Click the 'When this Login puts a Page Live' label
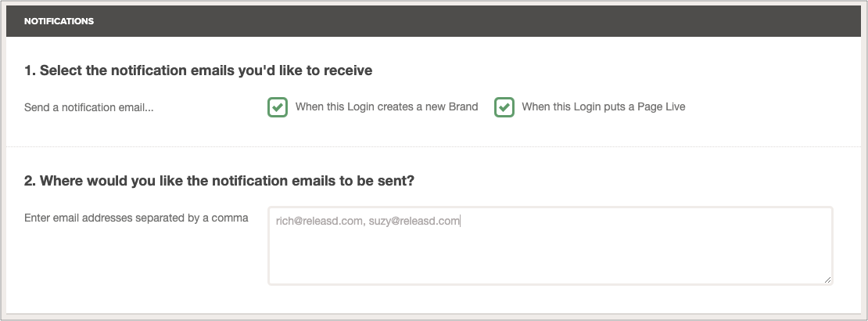 (x=603, y=106)
